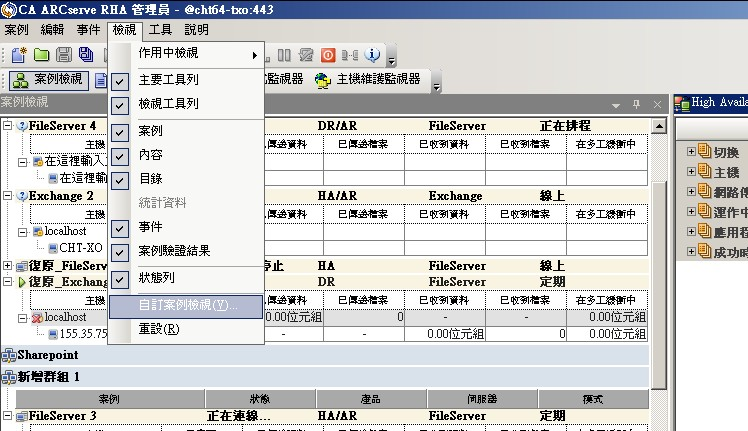Image resolution: width=748 pixels, height=431 pixels.
Task: Open the main toolbar options dropdown
Action: [x=392, y=56]
